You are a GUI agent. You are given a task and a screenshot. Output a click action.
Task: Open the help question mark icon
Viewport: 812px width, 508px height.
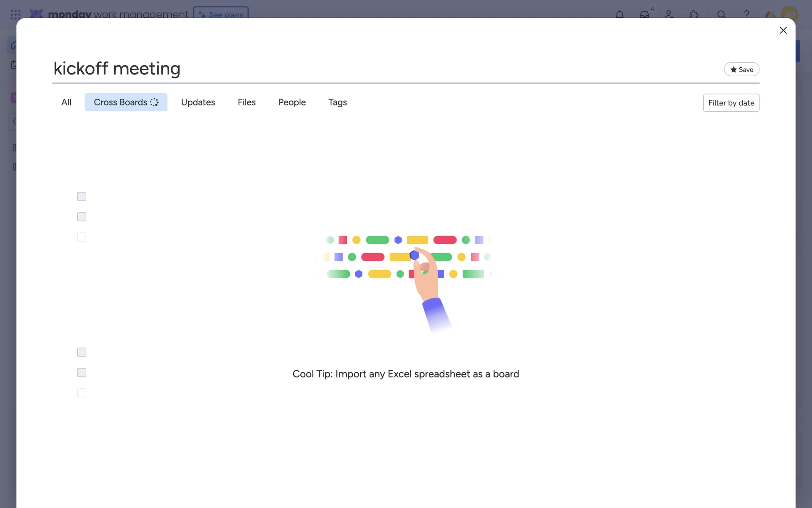746,14
